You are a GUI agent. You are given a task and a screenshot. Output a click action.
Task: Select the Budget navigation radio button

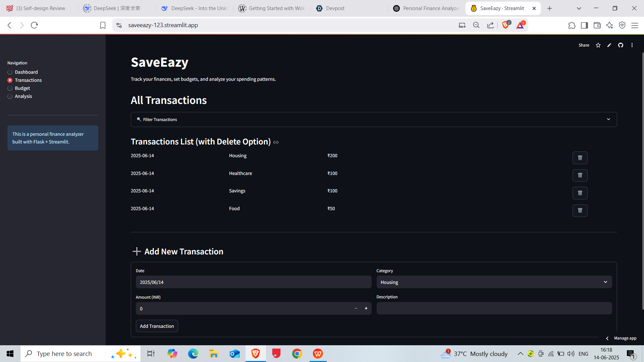pos(10,88)
